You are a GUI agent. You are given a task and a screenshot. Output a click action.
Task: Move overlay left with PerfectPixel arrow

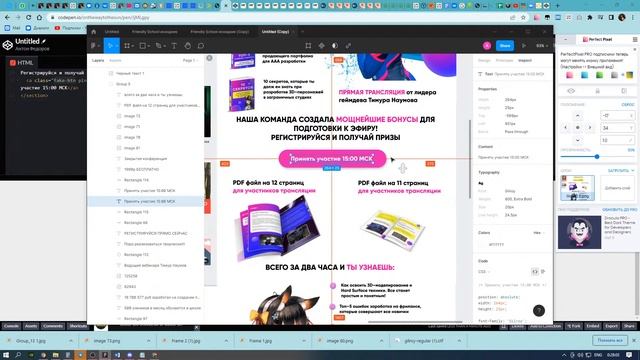click(565, 128)
